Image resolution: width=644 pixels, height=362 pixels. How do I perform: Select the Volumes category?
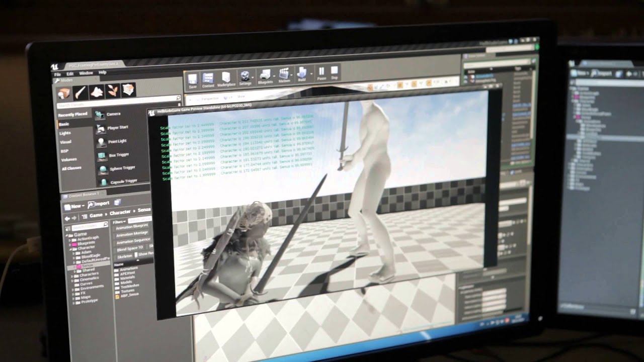pos(69,160)
